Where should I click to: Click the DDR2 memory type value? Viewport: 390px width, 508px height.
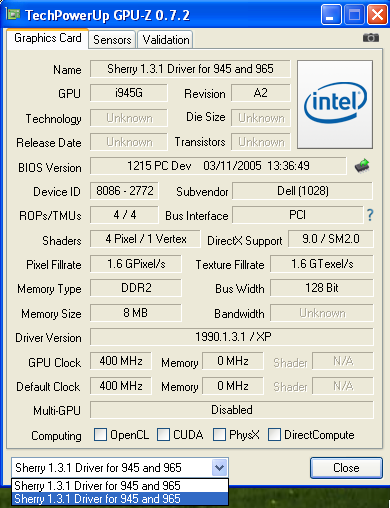136,288
